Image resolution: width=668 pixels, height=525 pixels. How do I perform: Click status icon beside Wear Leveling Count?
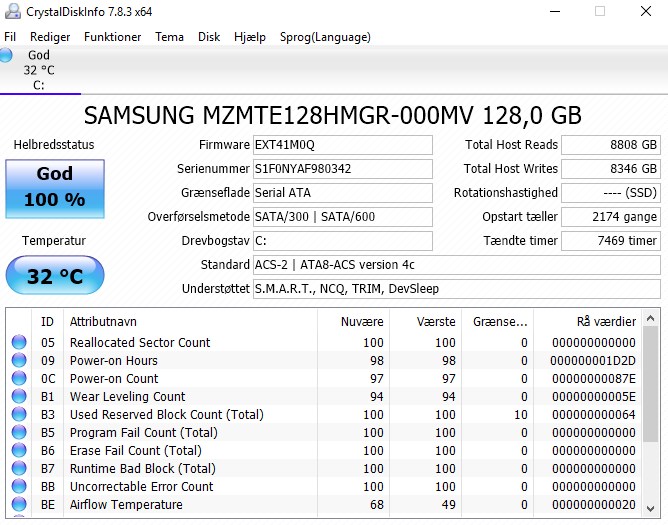(x=19, y=397)
